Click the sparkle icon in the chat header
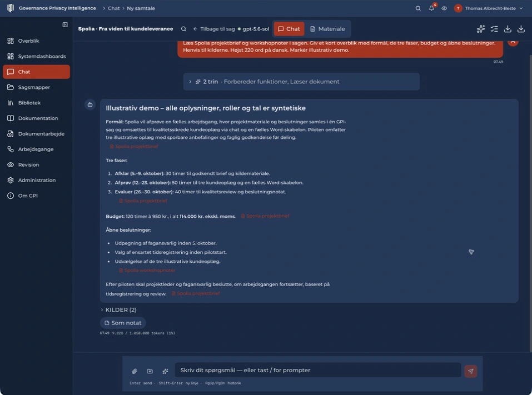 pyautogui.click(x=481, y=29)
